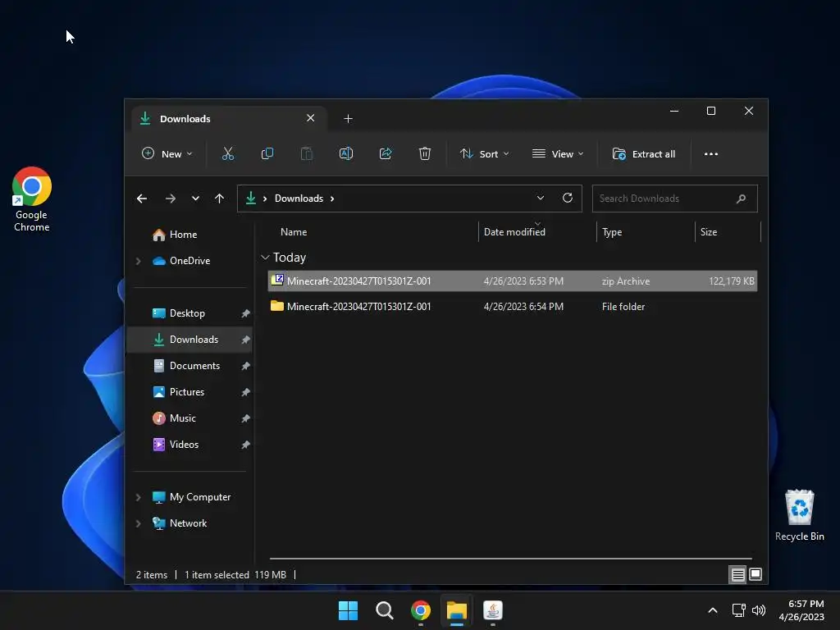Click the pin icon beside Music
Viewport: 840px width, 630px height.
[x=245, y=418]
